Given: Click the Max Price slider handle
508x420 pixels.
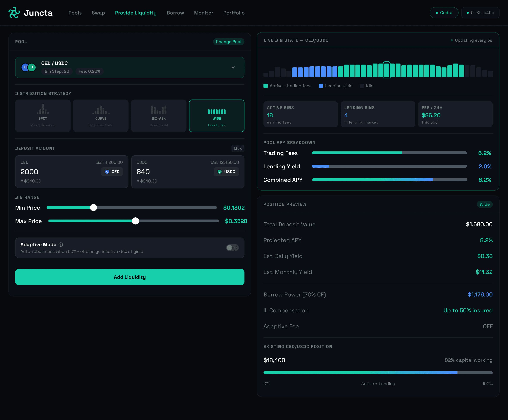Looking at the screenshot, I should click(x=135, y=221).
